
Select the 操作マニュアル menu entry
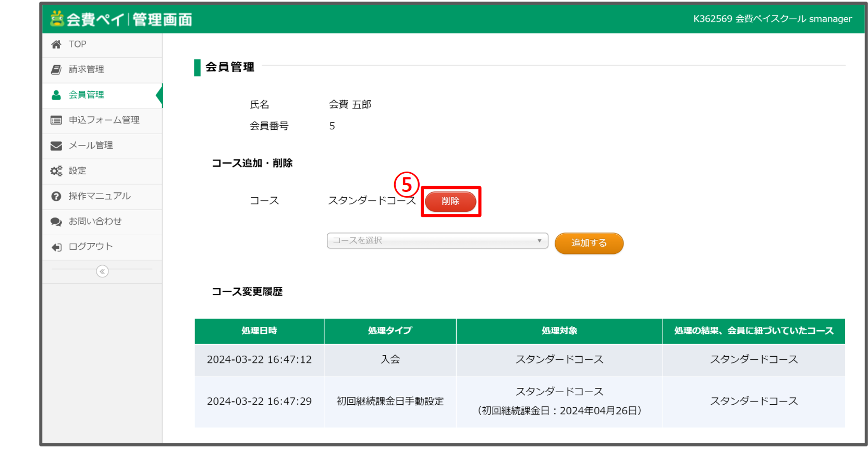[x=100, y=196]
